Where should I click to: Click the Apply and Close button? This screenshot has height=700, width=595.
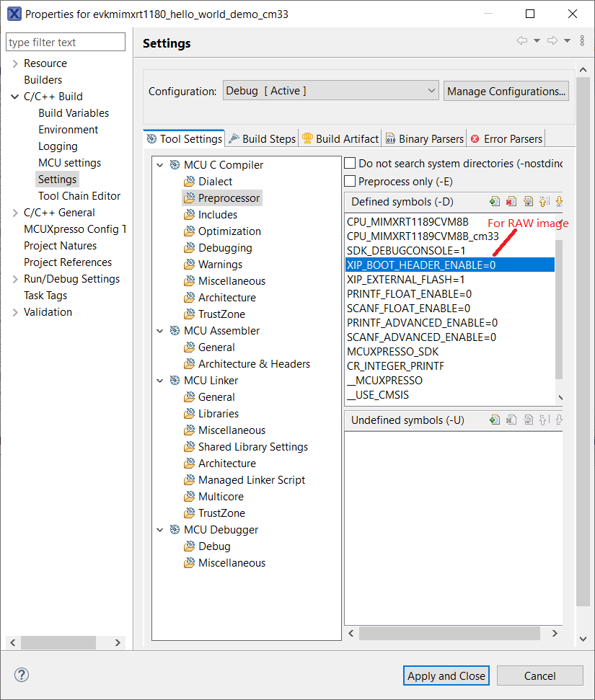(x=446, y=675)
